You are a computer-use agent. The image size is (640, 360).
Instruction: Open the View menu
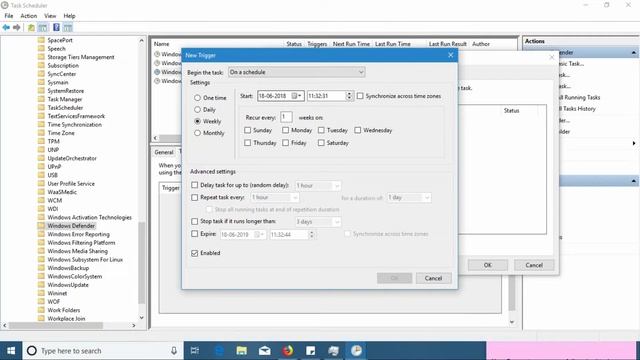coord(50,16)
